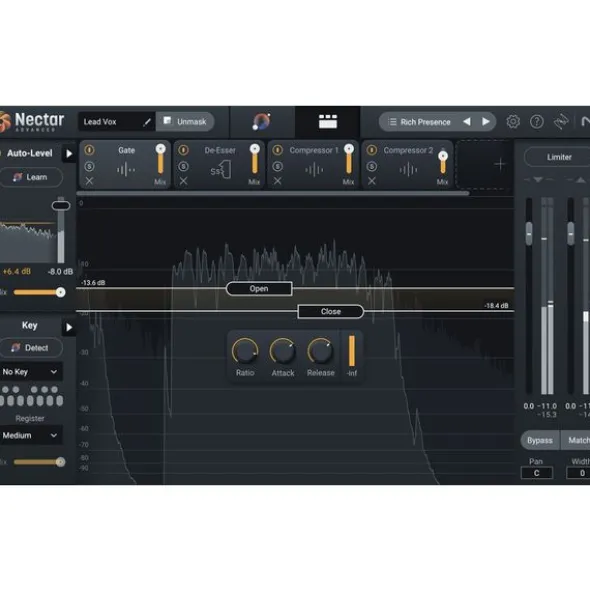This screenshot has height=591, width=590.
Task: Click the pencil edit icon beside Lead Vox
Action: point(147,122)
